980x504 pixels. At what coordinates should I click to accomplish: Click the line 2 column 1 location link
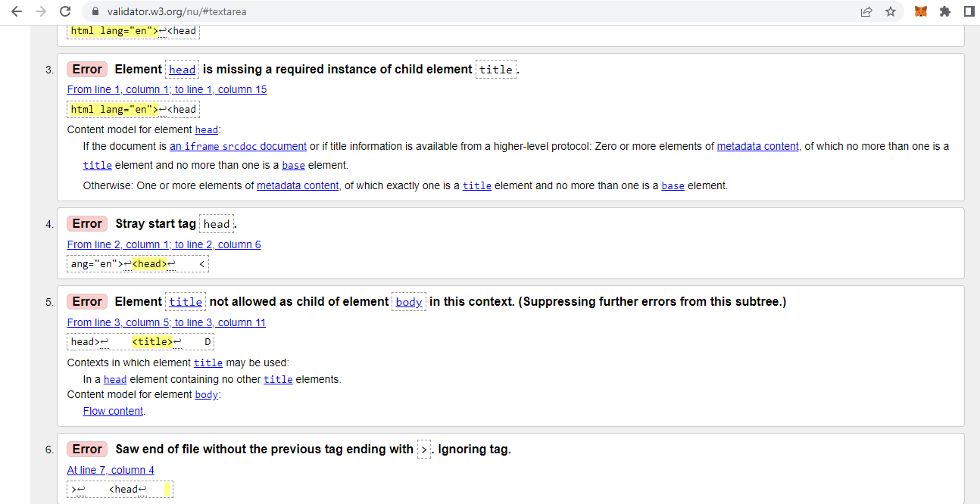click(x=164, y=244)
